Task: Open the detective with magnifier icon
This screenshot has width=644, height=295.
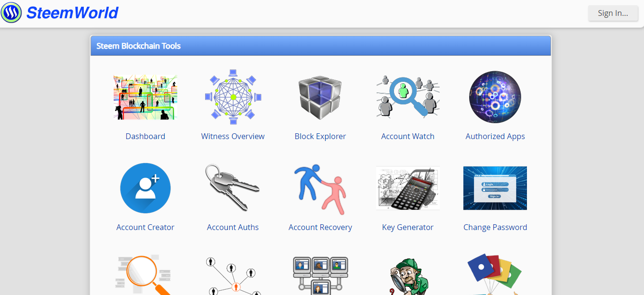Action: (408, 276)
